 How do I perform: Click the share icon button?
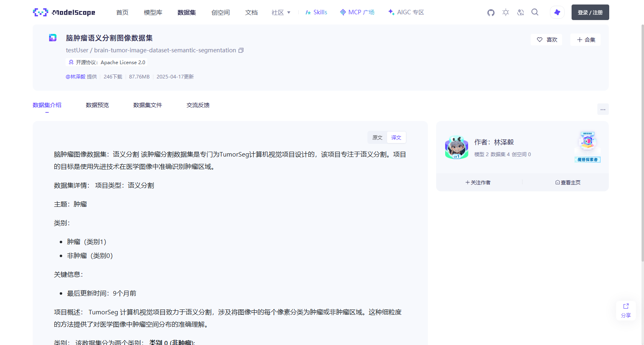(x=626, y=311)
